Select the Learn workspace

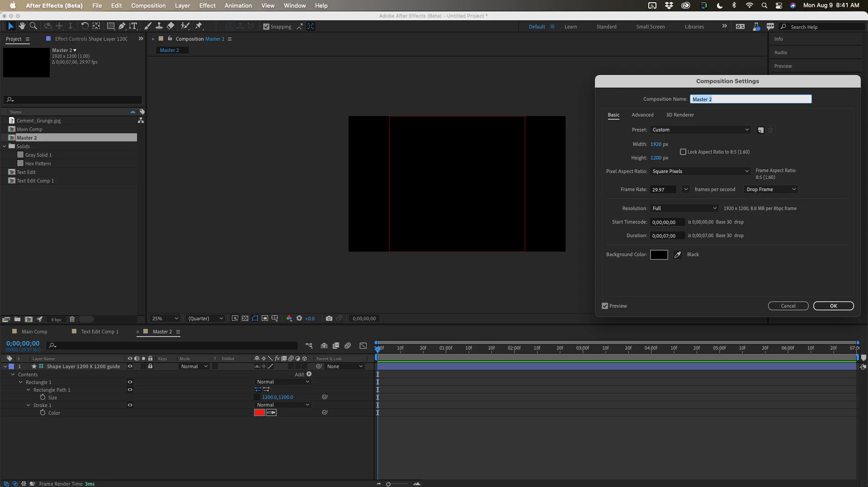pyautogui.click(x=571, y=27)
